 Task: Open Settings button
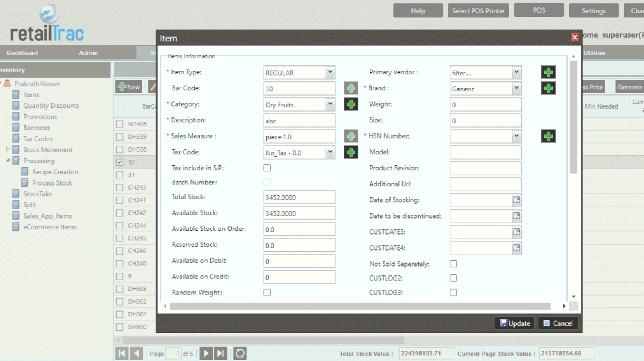[593, 11]
